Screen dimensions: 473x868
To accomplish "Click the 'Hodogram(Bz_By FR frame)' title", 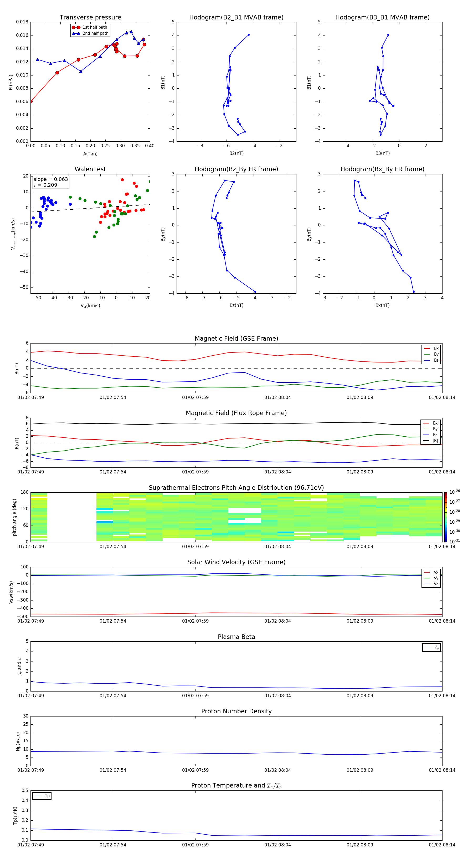I will click(236, 169).
